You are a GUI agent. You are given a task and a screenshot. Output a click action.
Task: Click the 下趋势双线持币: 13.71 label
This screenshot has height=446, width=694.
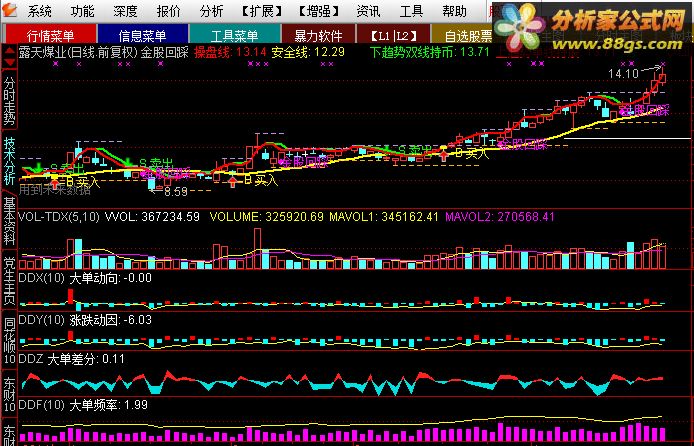click(x=430, y=53)
